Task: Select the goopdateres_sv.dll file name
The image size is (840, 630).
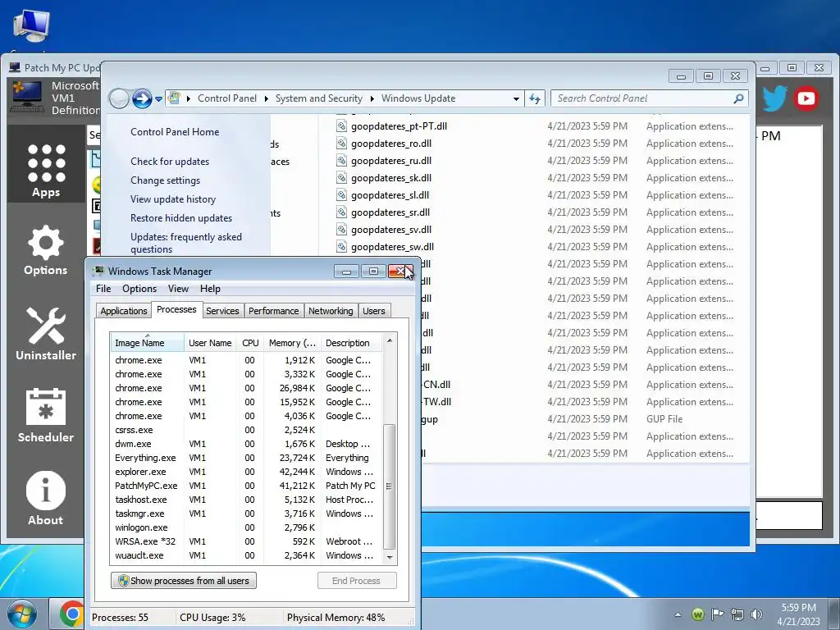Action: click(x=391, y=230)
